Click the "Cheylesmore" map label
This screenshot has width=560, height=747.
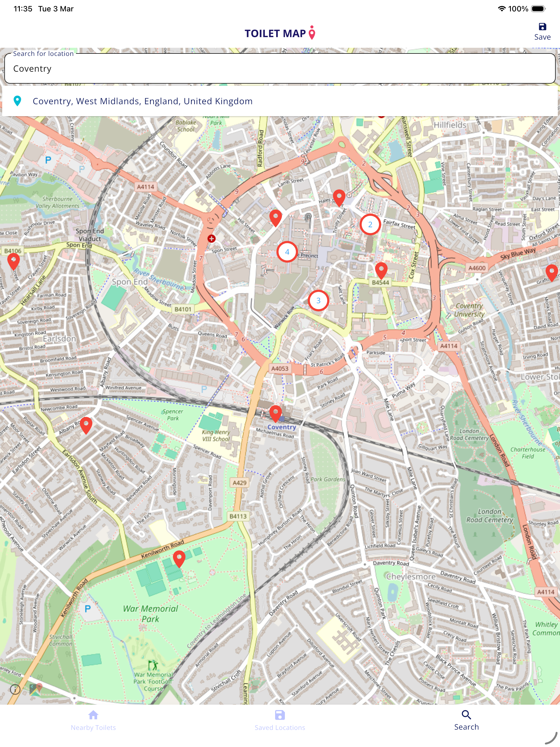pos(411,577)
